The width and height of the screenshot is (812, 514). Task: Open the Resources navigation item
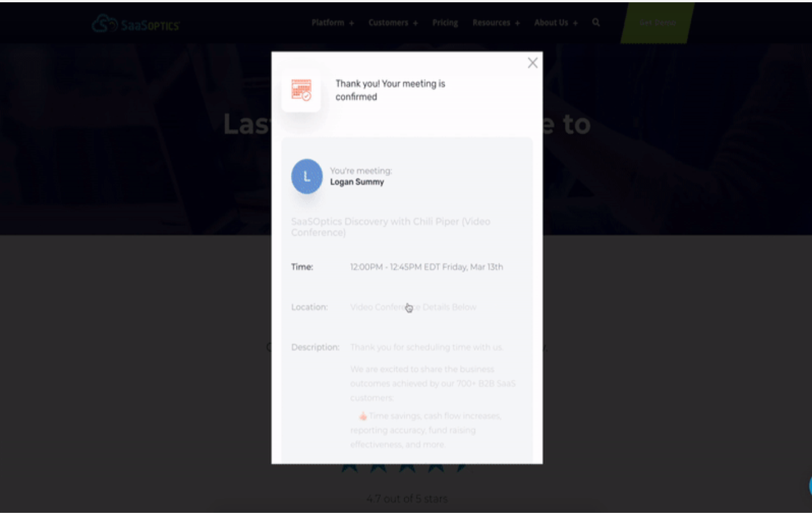pos(492,23)
